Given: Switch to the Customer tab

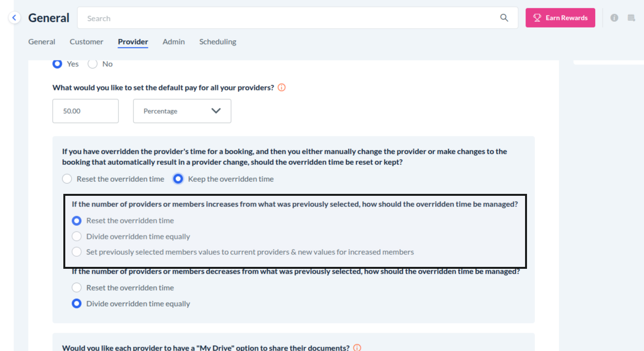Looking at the screenshot, I should [87, 42].
